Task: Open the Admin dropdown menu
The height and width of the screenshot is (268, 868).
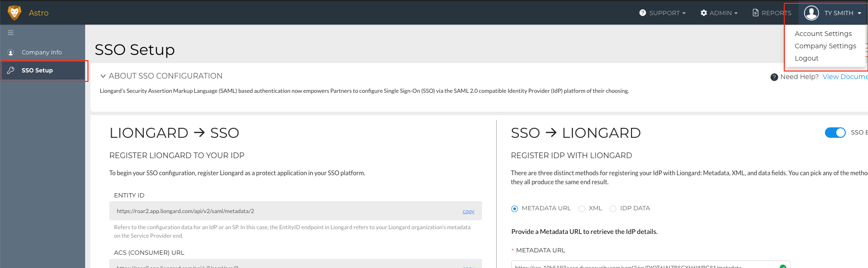Action: 719,13
